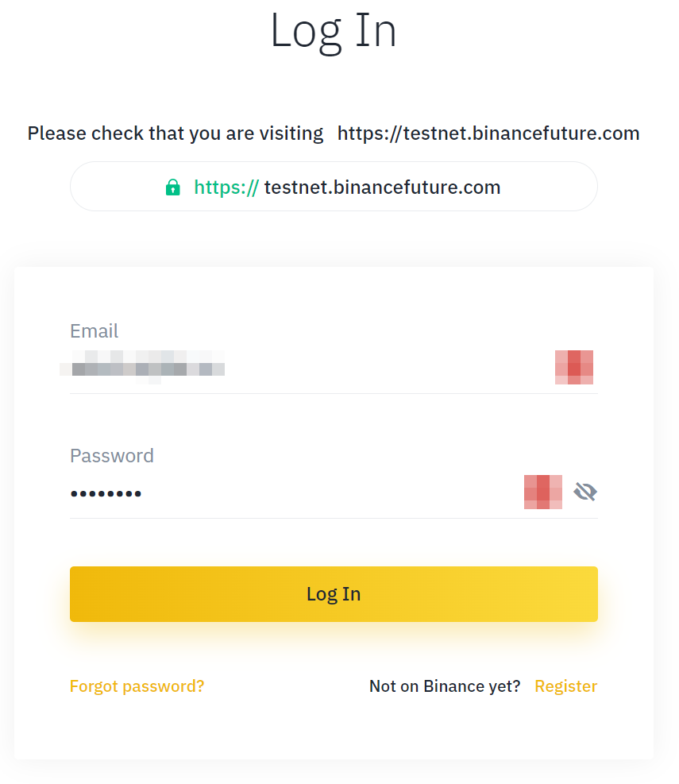Click the Email field label

tap(94, 331)
